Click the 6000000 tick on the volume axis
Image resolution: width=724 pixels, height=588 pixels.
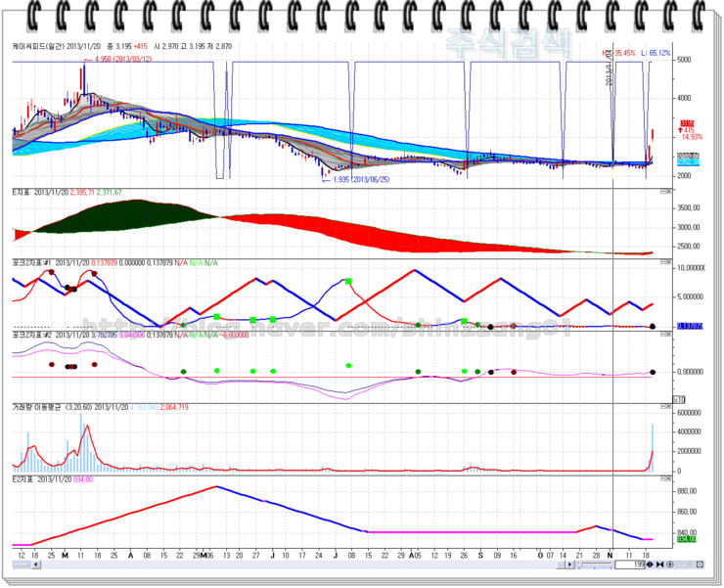pyautogui.click(x=689, y=413)
